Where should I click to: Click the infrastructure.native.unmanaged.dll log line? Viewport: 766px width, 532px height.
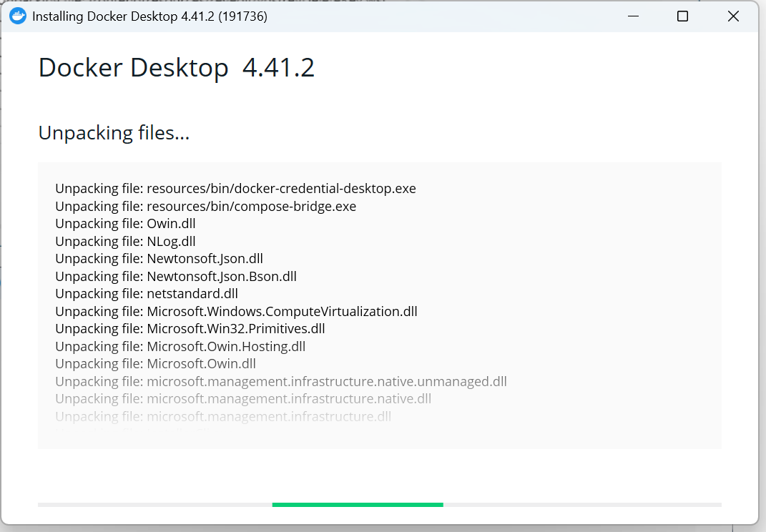pos(281,382)
